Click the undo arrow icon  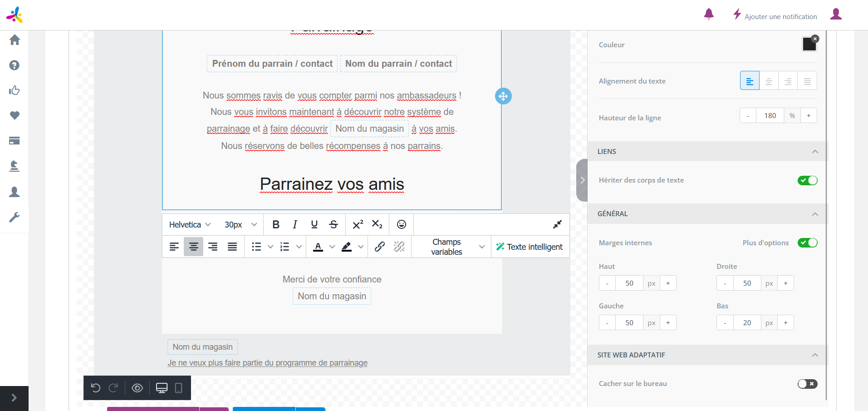[96, 388]
